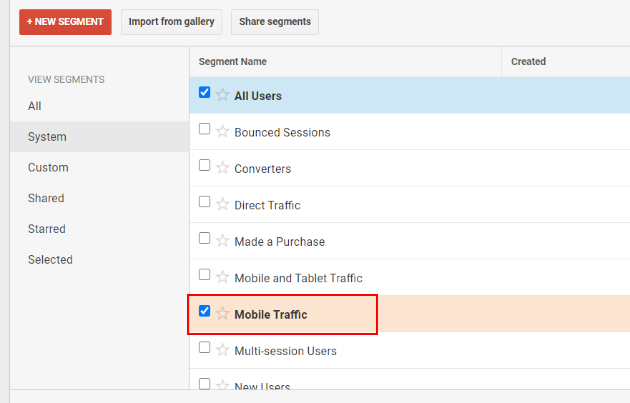Click the + NEW SEGMENT button
The width and height of the screenshot is (630, 403).
(65, 22)
